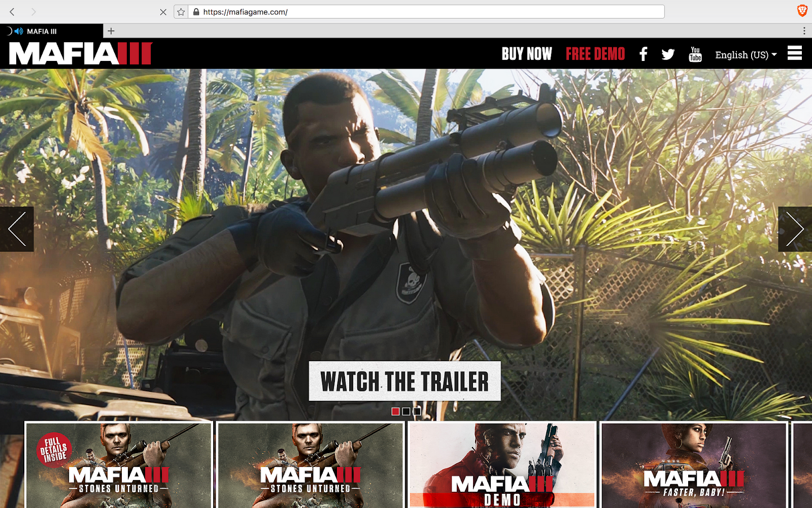Open the Faster, Baby! card

click(694, 465)
